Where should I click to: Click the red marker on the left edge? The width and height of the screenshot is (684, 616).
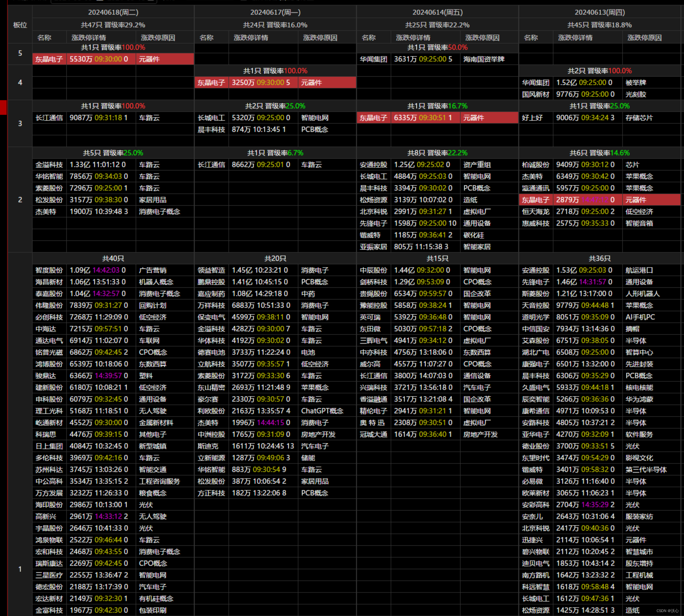tap(3, 107)
